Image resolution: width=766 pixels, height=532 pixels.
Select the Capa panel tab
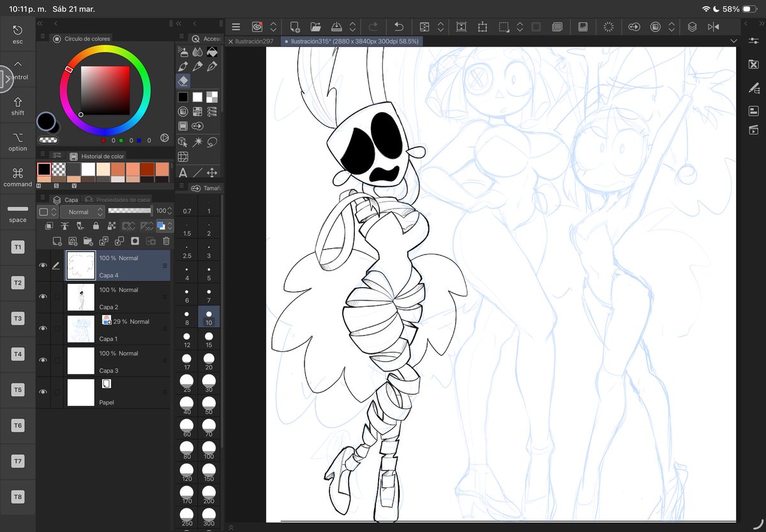tap(65, 200)
